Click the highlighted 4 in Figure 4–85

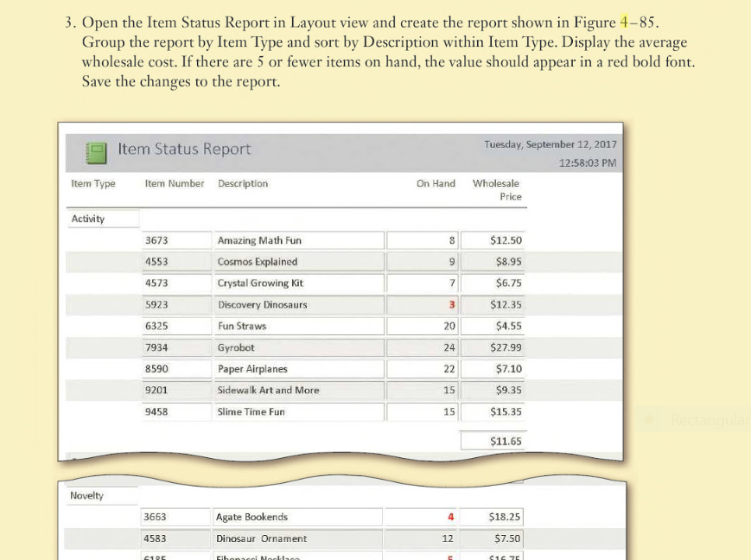[x=624, y=22]
